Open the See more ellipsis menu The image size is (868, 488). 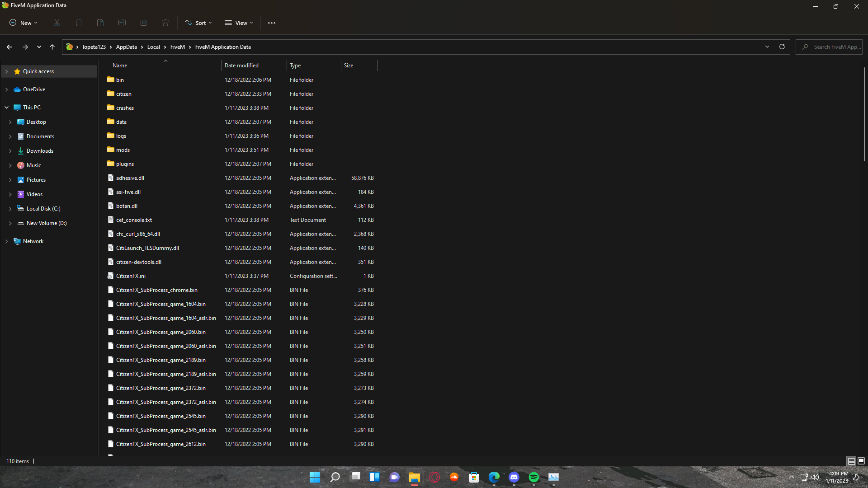(x=272, y=23)
